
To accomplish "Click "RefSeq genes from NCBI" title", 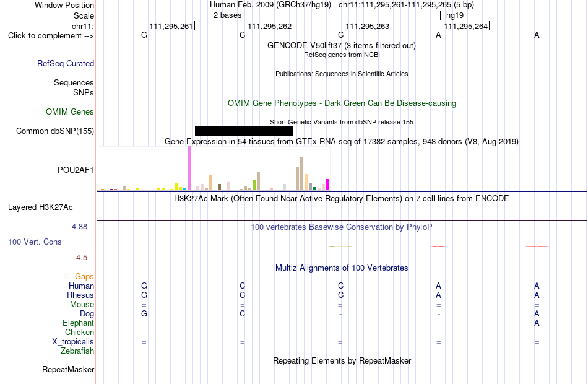I will point(342,55).
